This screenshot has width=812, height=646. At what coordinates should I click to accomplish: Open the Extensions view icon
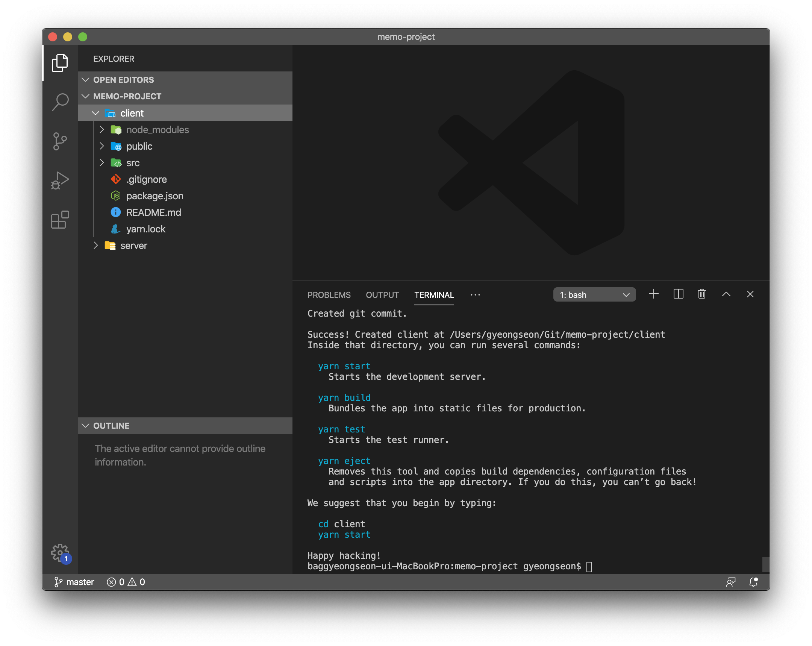60,220
